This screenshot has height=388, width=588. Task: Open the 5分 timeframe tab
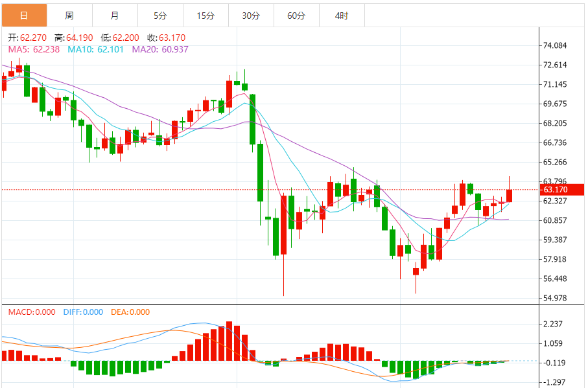click(x=160, y=16)
